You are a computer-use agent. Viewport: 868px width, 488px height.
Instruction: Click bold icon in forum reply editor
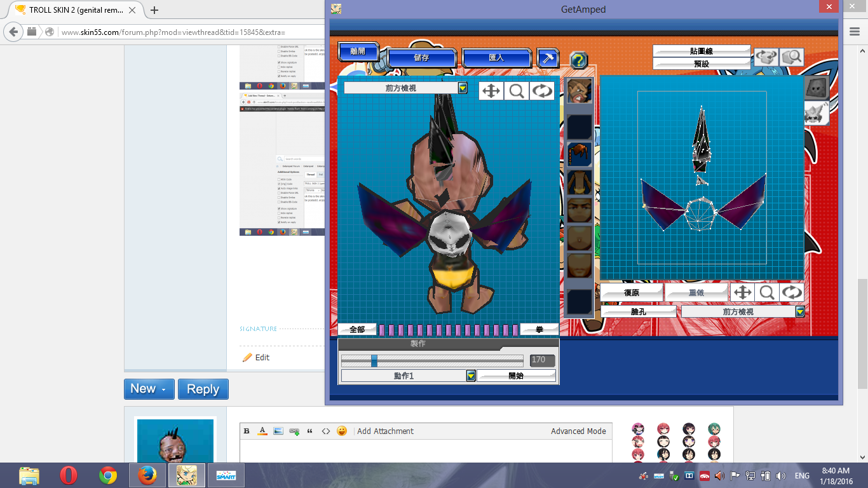[x=247, y=431]
